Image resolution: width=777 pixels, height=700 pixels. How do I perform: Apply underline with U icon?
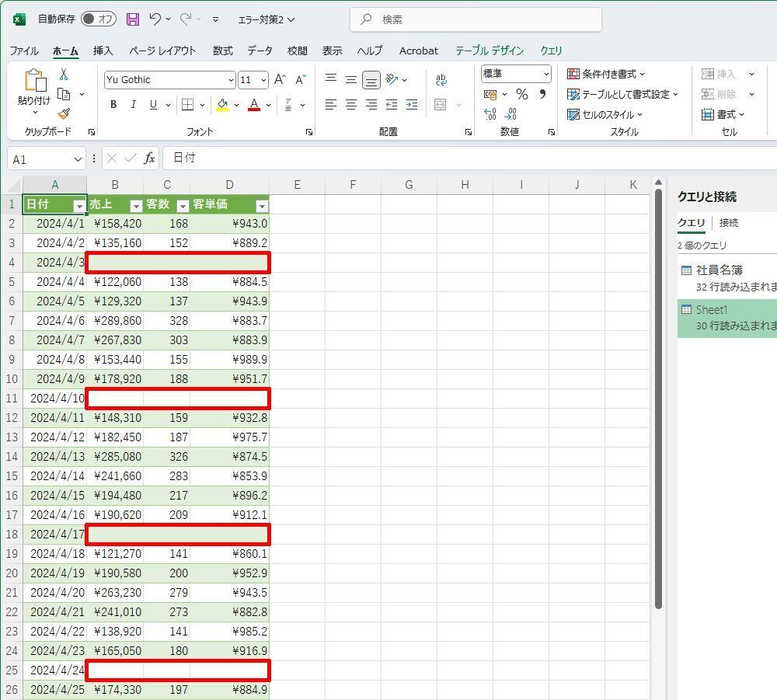click(153, 105)
